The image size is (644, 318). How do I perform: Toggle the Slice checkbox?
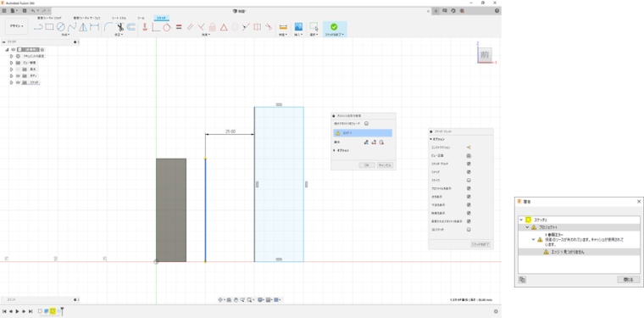point(469,181)
